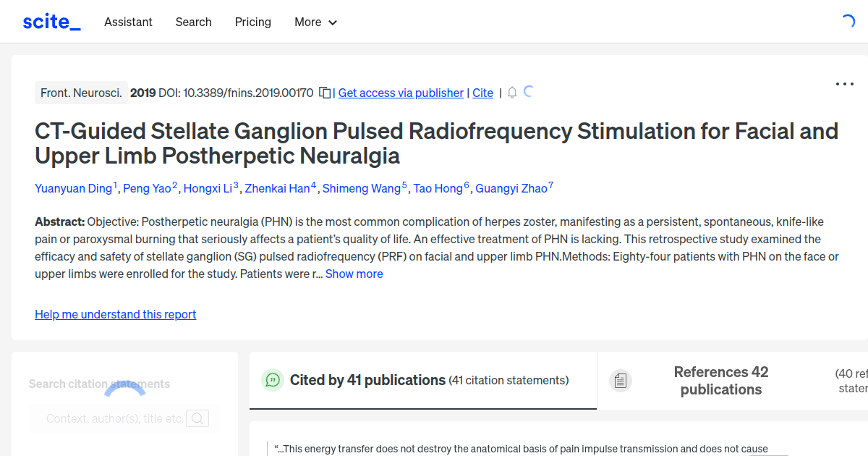The image size is (868, 456).
Task: Select the Cited by 41 publications tab
Action: click(x=367, y=379)
